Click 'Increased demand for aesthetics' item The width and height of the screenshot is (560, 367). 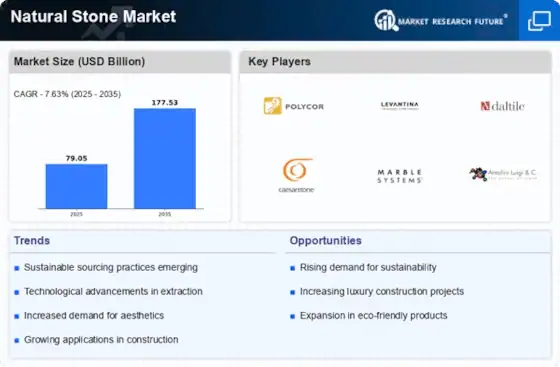point(94,316)
